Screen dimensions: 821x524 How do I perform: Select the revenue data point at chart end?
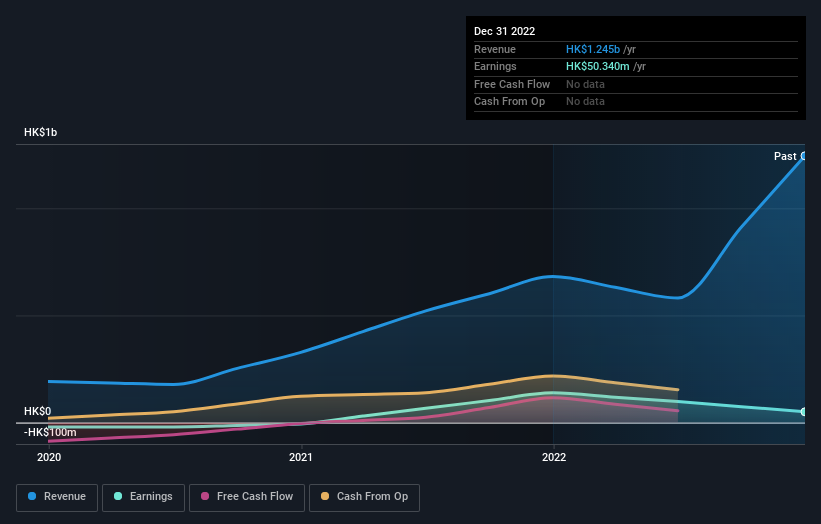(x=804, y=156)
